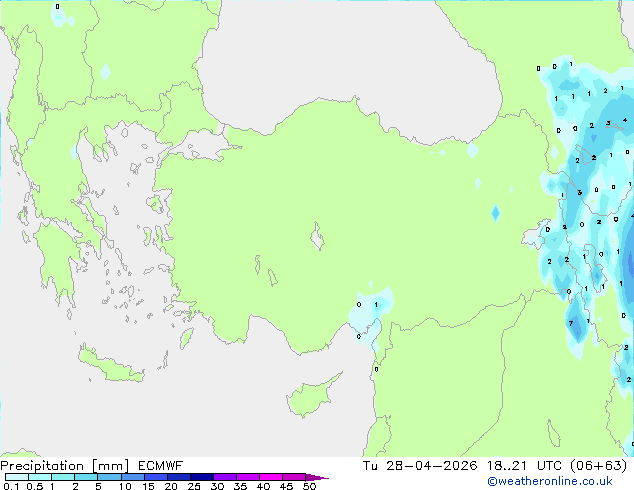Screen dimensions: 634x490
Task: Click the '10' legend scale label
Action: 125,486
